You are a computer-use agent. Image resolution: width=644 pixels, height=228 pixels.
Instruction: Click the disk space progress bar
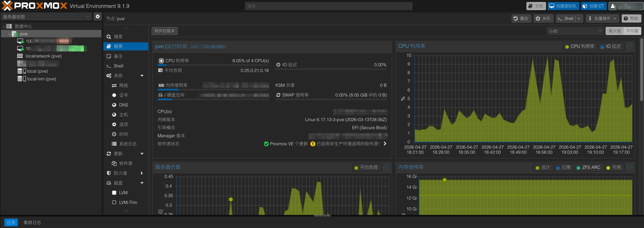[x=213, y=99]
